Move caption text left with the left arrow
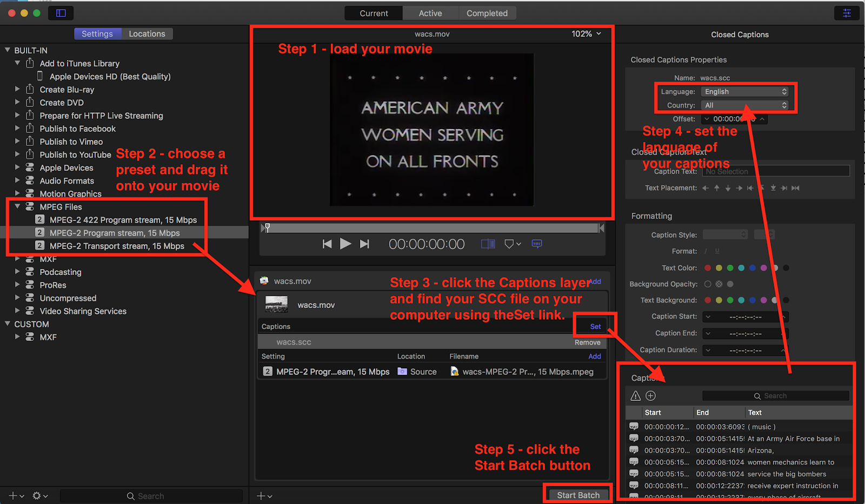Image resolution: width=865 pixels, height=504 pixels. coord(705,188)
